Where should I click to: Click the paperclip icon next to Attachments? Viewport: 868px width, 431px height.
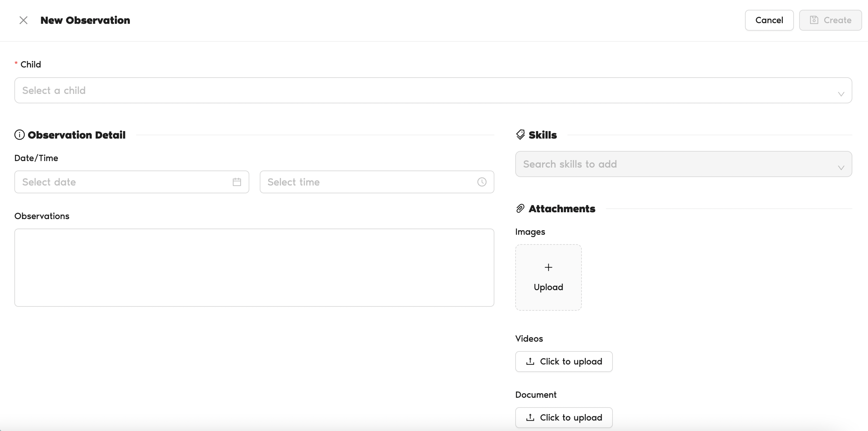520,208
